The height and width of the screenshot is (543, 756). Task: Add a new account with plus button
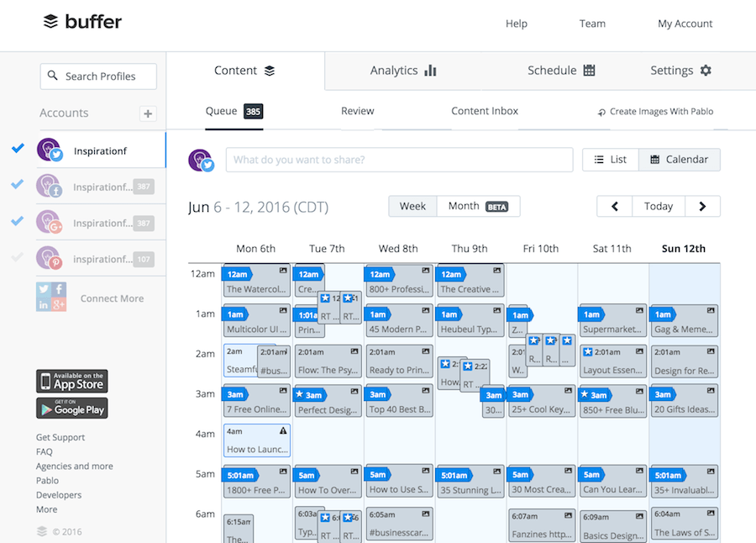click(148, 113)
